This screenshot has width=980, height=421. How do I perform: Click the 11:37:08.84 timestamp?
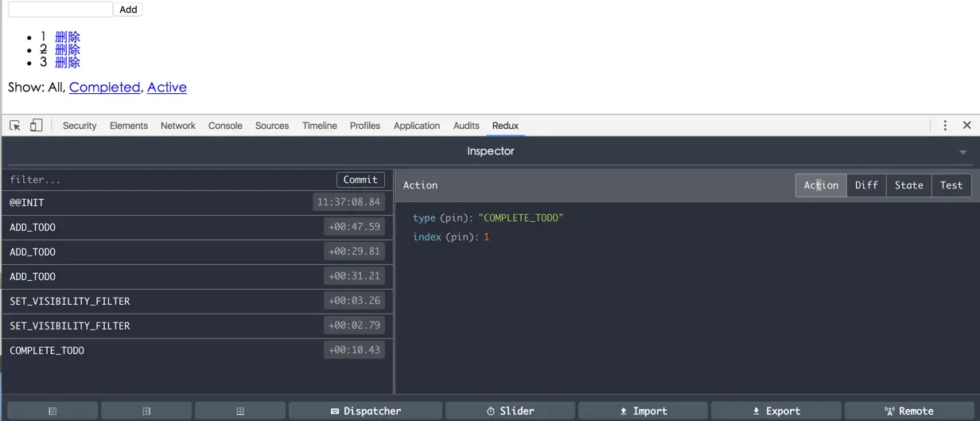click(348, 202)
